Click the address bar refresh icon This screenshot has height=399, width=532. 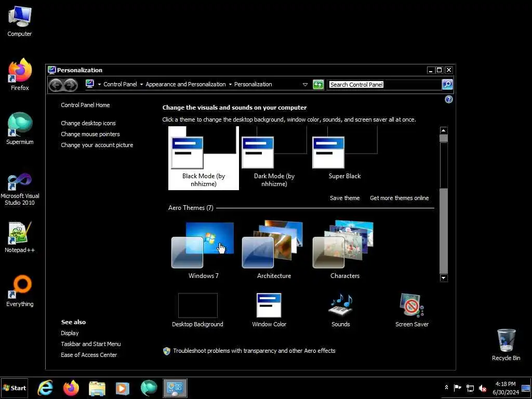tap(318, 85)
